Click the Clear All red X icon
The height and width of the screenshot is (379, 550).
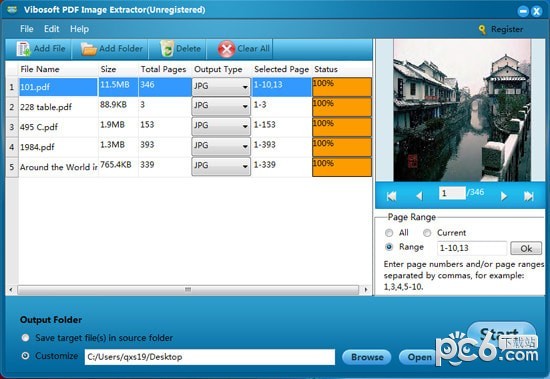pyautogui.click(x=226, y=49)
